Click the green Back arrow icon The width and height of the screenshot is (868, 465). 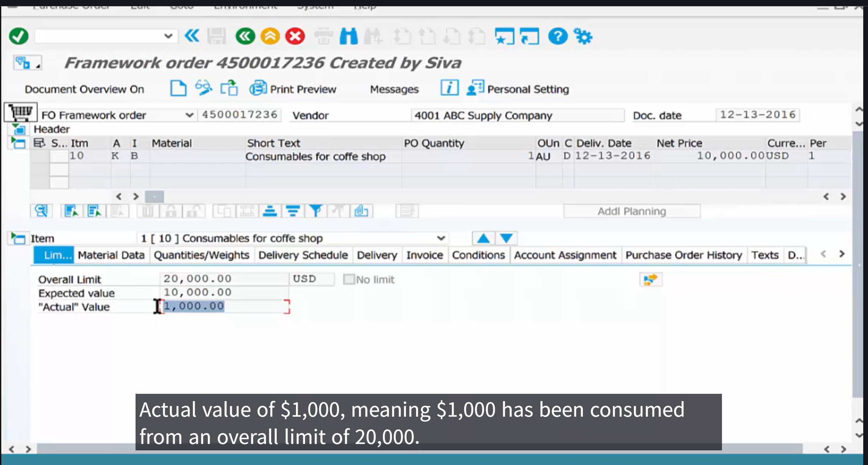(x=245, y=36)
